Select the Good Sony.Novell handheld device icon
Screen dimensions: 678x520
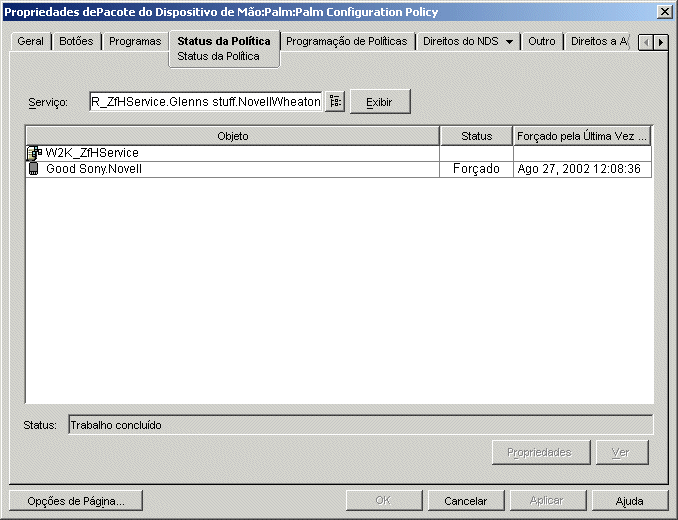click(33, 169)
